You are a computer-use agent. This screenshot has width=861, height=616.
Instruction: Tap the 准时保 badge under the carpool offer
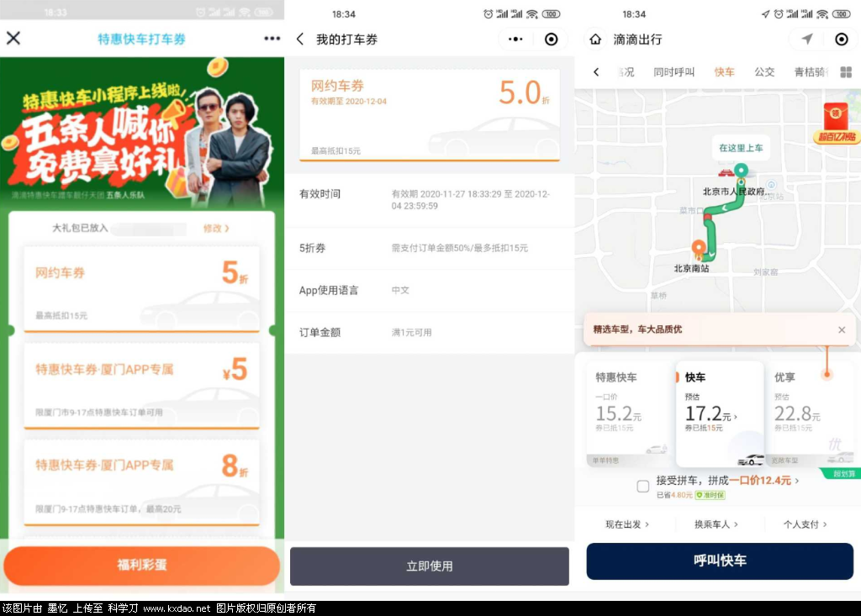[710, 495]
